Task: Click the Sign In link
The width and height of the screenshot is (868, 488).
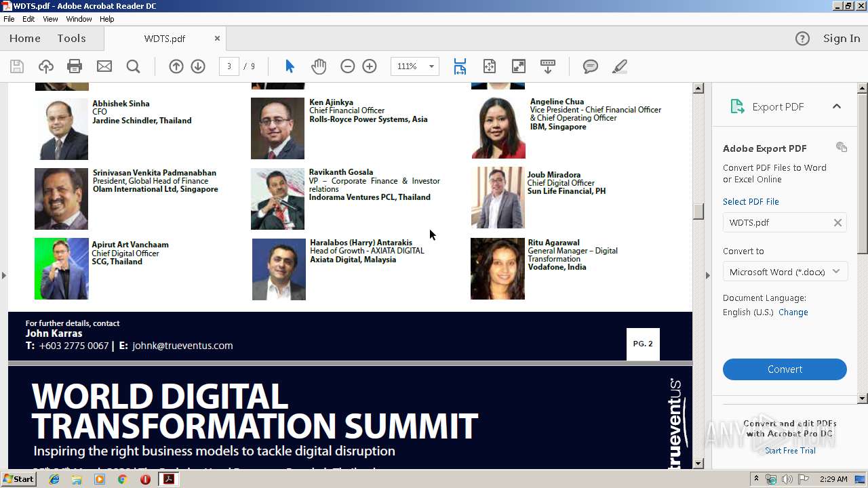Action: [x=842, y=39]
